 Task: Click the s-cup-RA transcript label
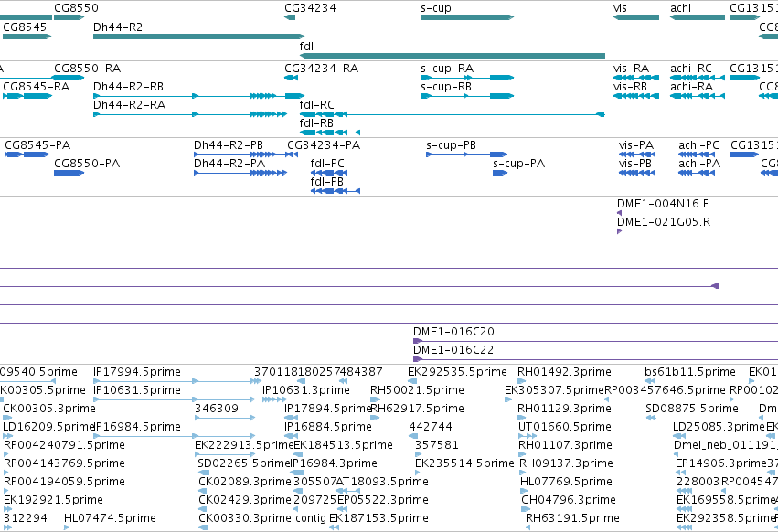tap(447, 69)
